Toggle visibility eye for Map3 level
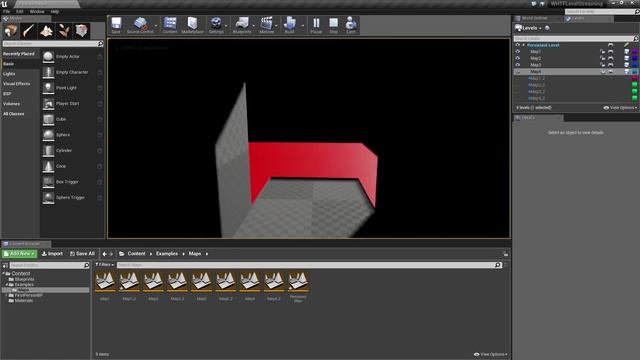 (x=518, y=65)
